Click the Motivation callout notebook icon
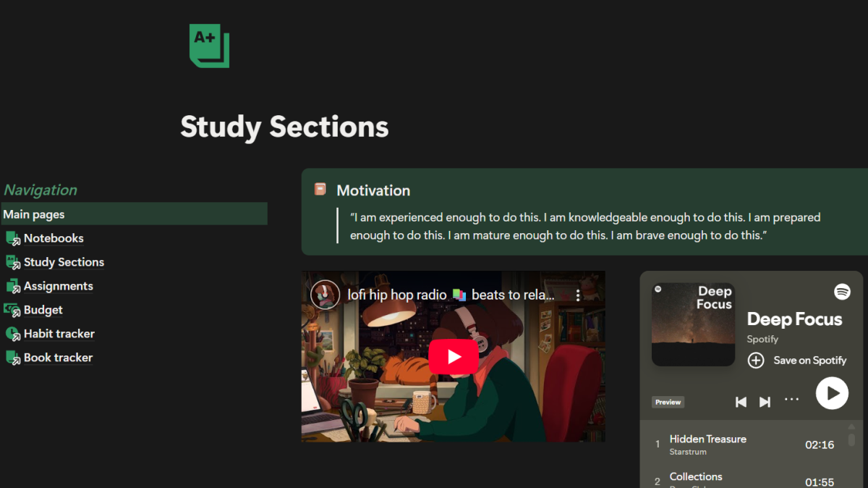 point(320,190)
